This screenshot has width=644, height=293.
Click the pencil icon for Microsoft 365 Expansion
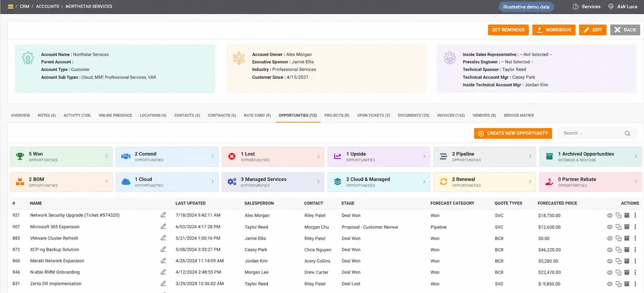click(163, 227)
